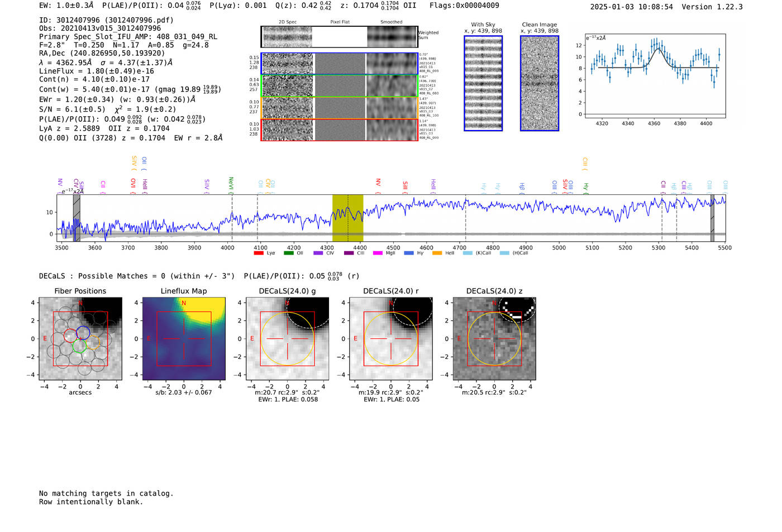
Task: Select the DECaLS(24.0) g cutout
Action: (287, 339)
